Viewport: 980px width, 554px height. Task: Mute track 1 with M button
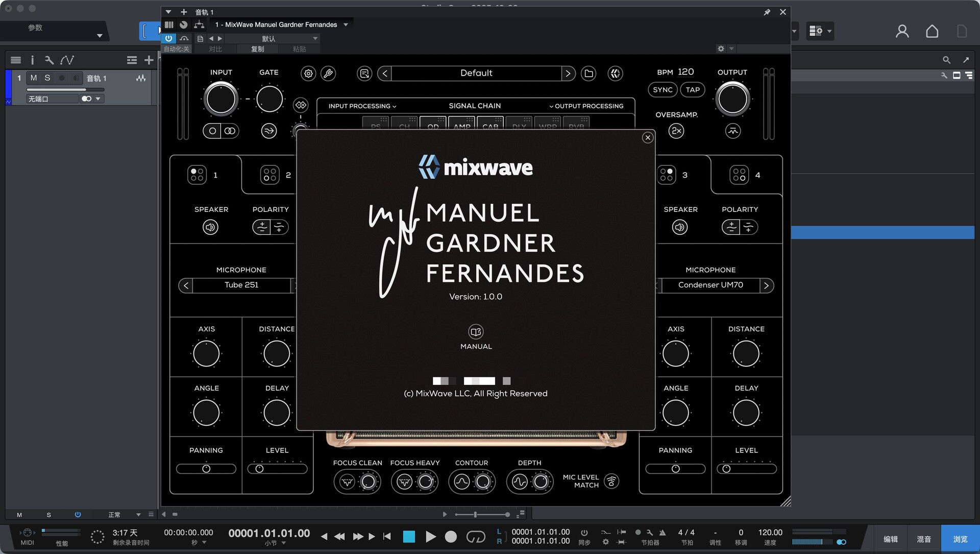coord(34,78)
